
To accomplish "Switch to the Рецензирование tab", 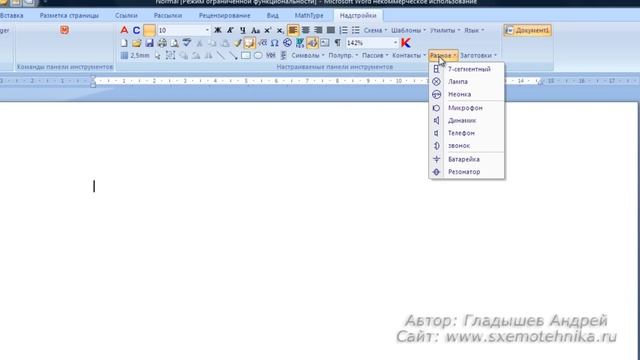I will (x=224, y=16).
